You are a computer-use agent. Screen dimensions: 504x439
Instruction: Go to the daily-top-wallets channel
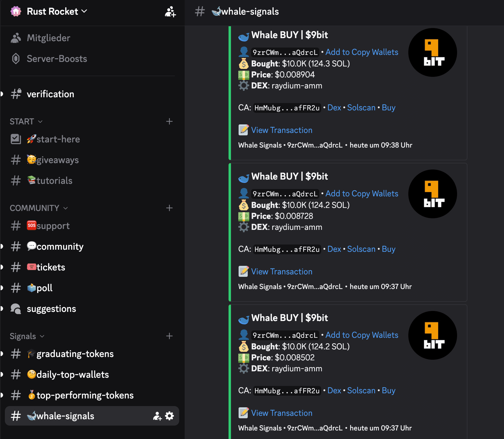coord(73,374)
